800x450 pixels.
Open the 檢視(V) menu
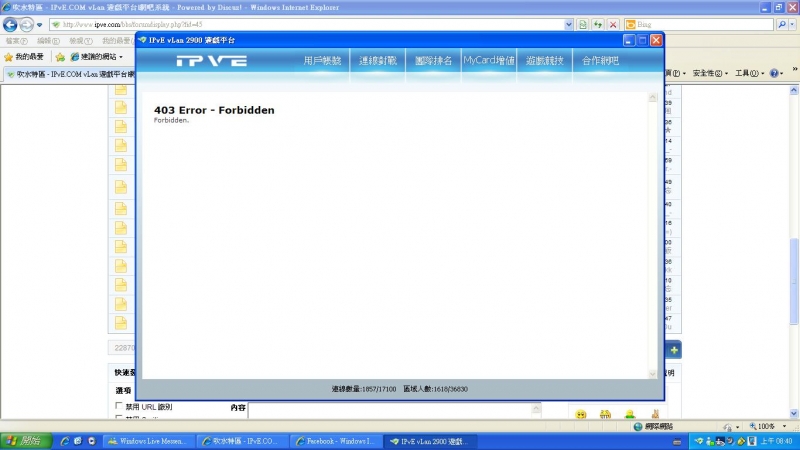click(81, 41)
